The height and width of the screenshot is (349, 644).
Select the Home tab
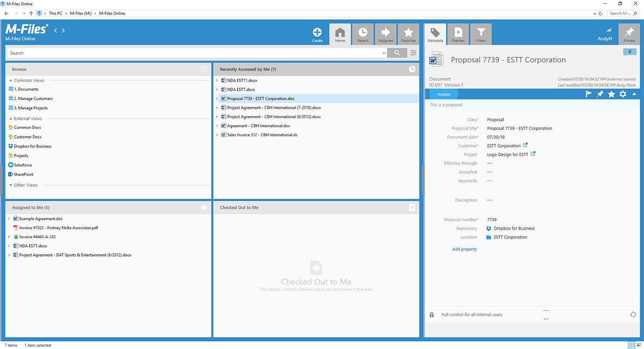pyautogui.click(x=340, y=33)
